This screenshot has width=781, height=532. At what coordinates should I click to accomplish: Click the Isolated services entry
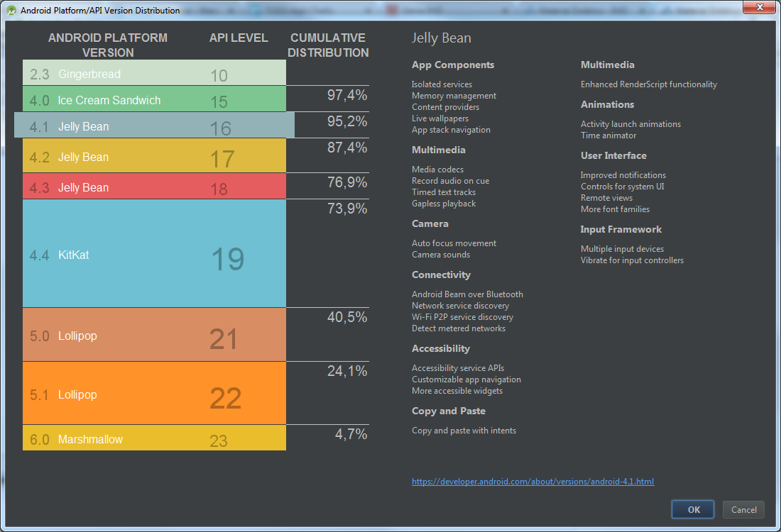click(442, 84)
